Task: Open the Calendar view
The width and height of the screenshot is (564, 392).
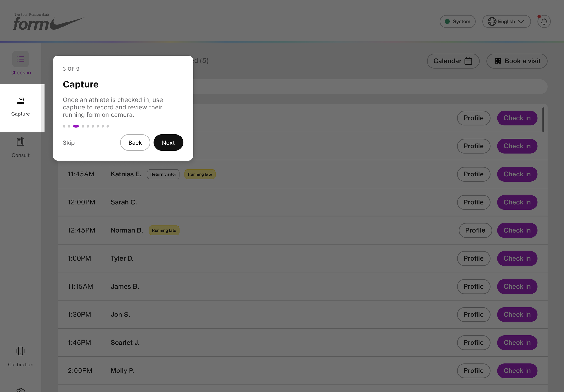Action: (453, 61)
